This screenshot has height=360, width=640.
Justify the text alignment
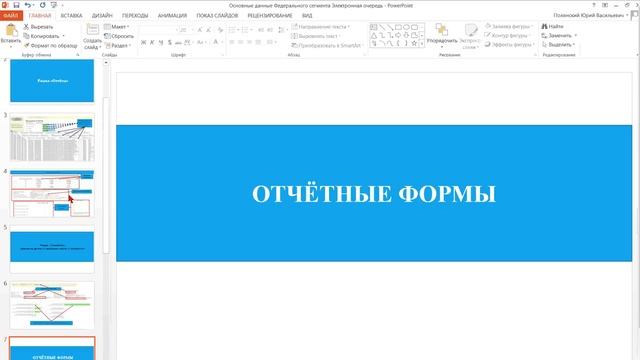point(258,42)
